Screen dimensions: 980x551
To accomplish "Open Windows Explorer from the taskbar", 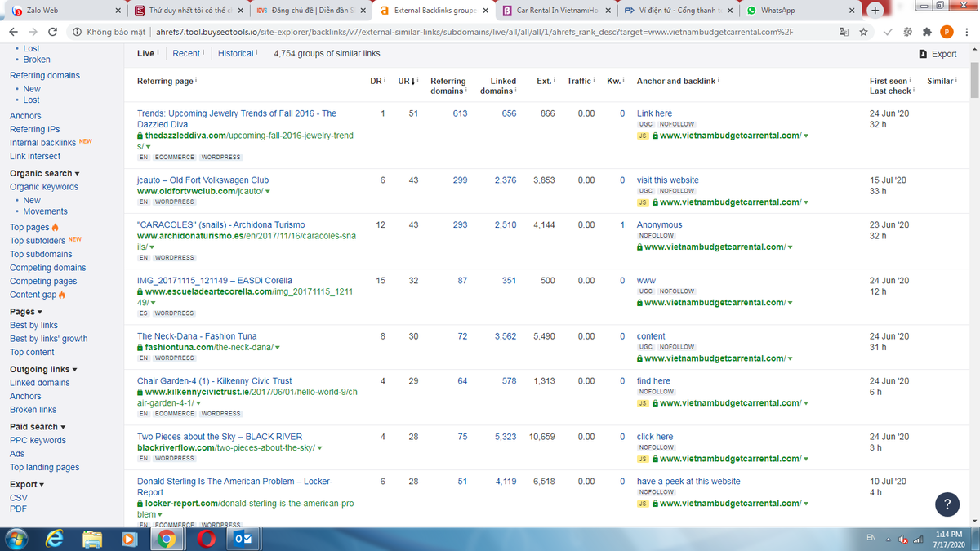I will 92,539.
